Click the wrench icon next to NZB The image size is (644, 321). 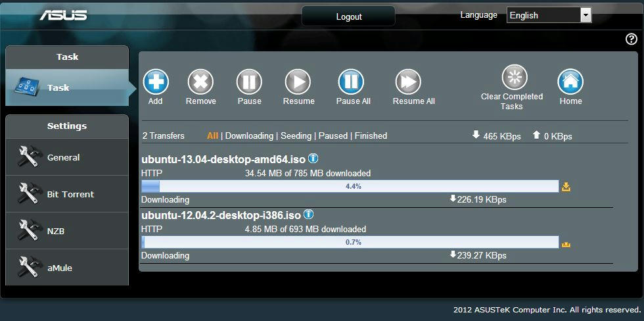click(30, 231)
